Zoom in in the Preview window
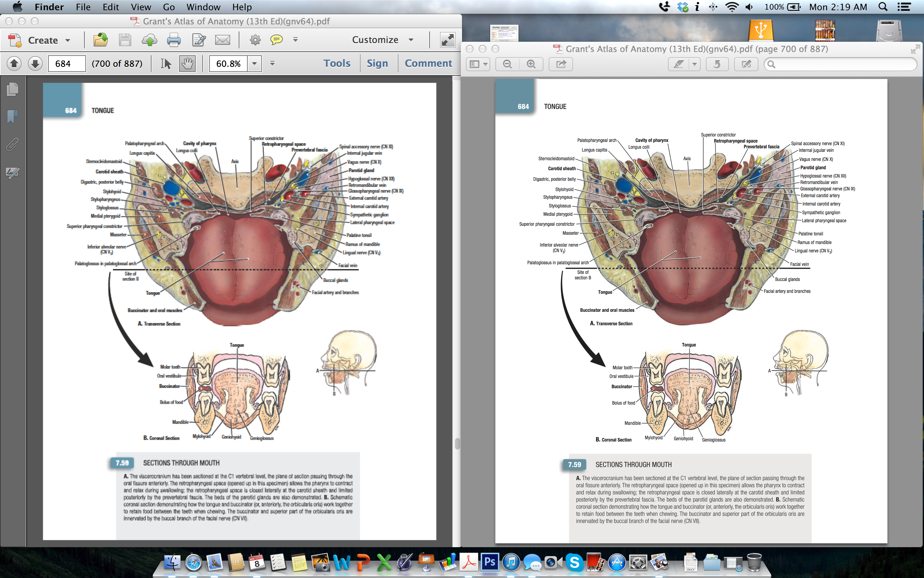 point(531,64)
